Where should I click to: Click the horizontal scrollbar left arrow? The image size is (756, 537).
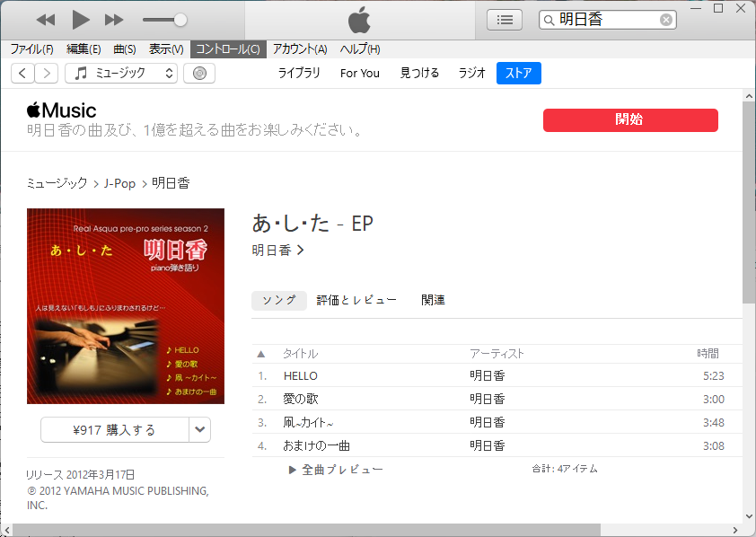point(7,530)
